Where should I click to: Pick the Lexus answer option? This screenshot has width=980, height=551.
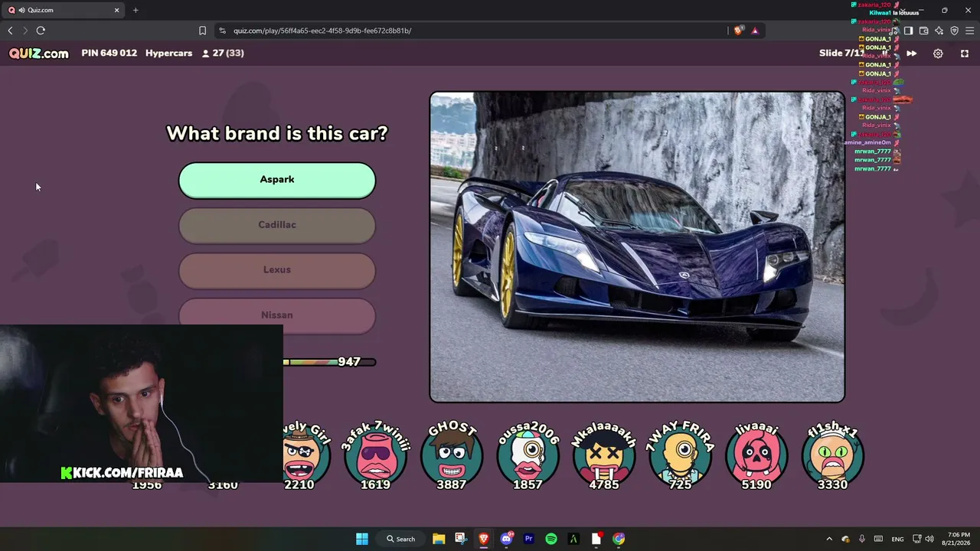point(277,270)
